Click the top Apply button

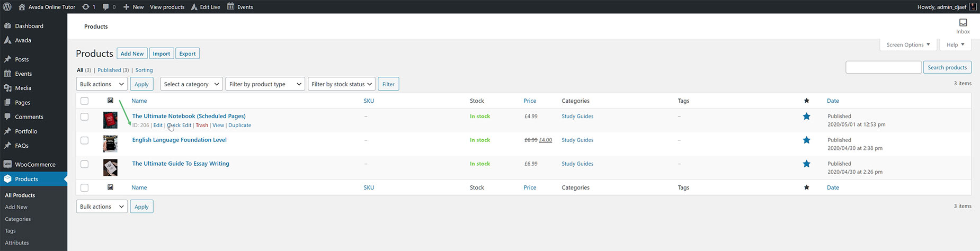[x=141, y=84]
